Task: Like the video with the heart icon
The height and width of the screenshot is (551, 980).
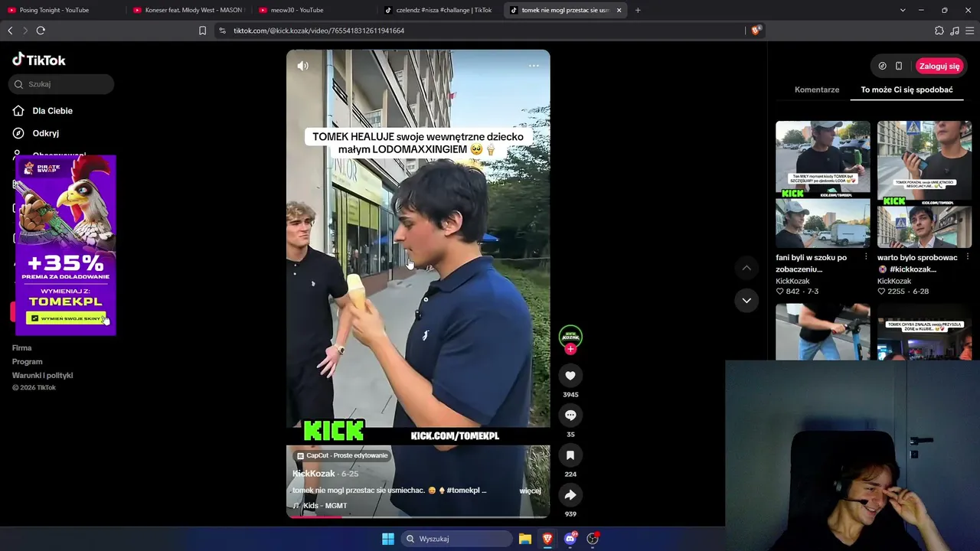Action: (x=570, y=376)
